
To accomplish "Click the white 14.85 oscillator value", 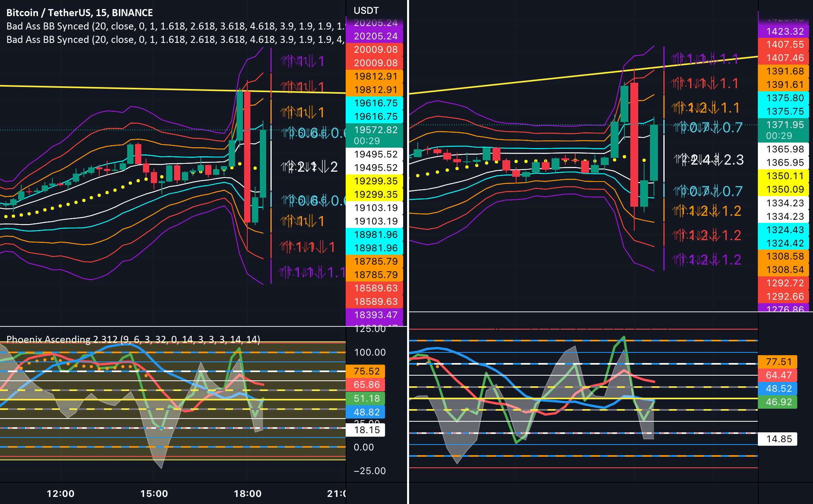I will click(x=778, y=439).
